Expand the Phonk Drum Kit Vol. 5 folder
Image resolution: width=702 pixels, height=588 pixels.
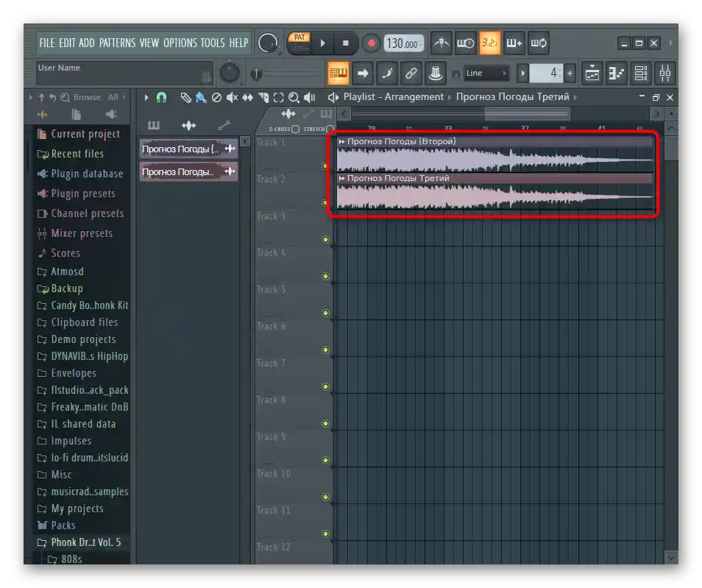coord(85,542)
